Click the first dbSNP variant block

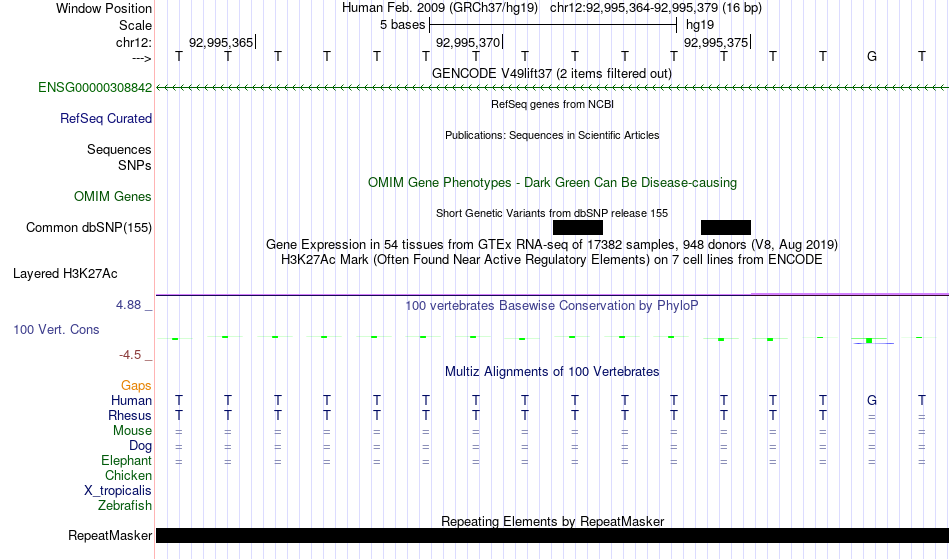pos(578,228)
